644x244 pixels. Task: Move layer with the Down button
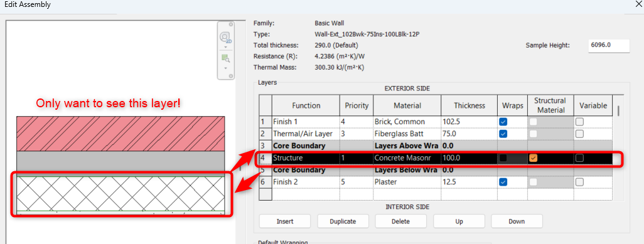coord(517,221)
